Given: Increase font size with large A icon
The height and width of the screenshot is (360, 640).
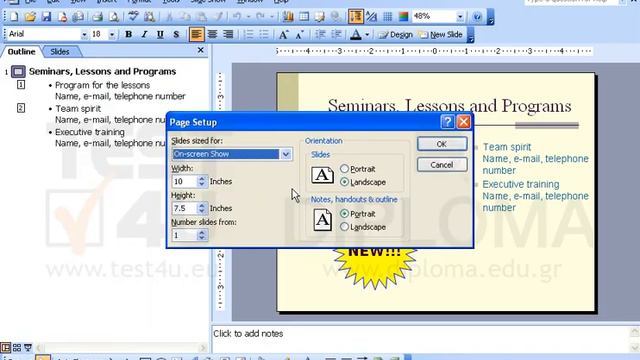Looking at the screenshot, I should [283, 34].
